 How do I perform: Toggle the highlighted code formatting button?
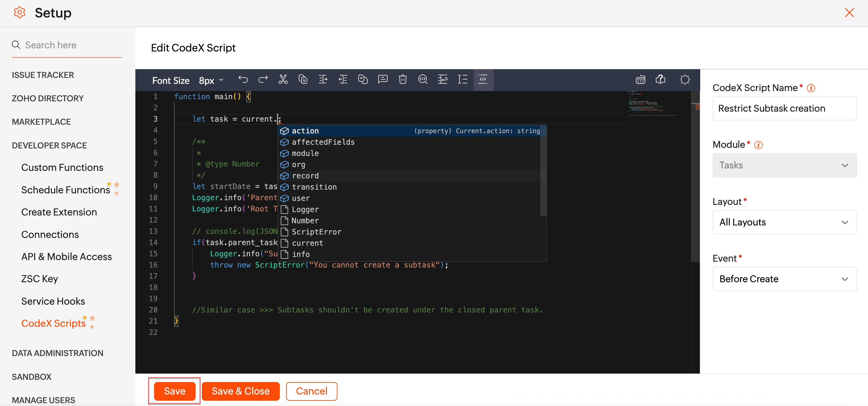483,80
